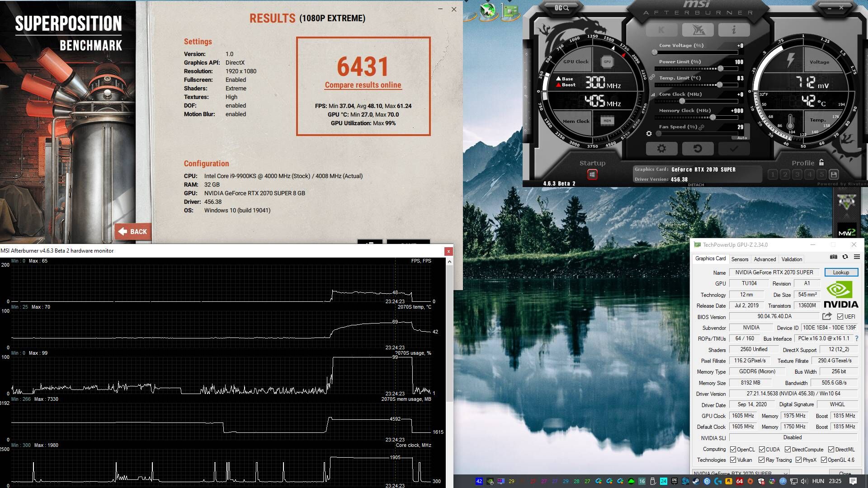Close the Afterburner hardware monitor window
This screenshot has height=488, width=868.
pyautogui.click(x=448, y=251)
